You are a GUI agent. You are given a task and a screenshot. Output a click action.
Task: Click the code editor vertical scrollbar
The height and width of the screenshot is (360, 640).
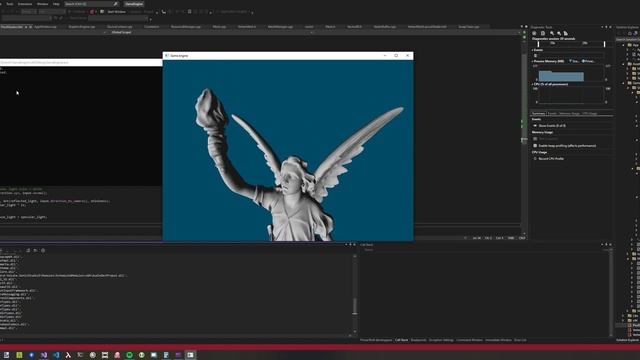tap(524, 135)
